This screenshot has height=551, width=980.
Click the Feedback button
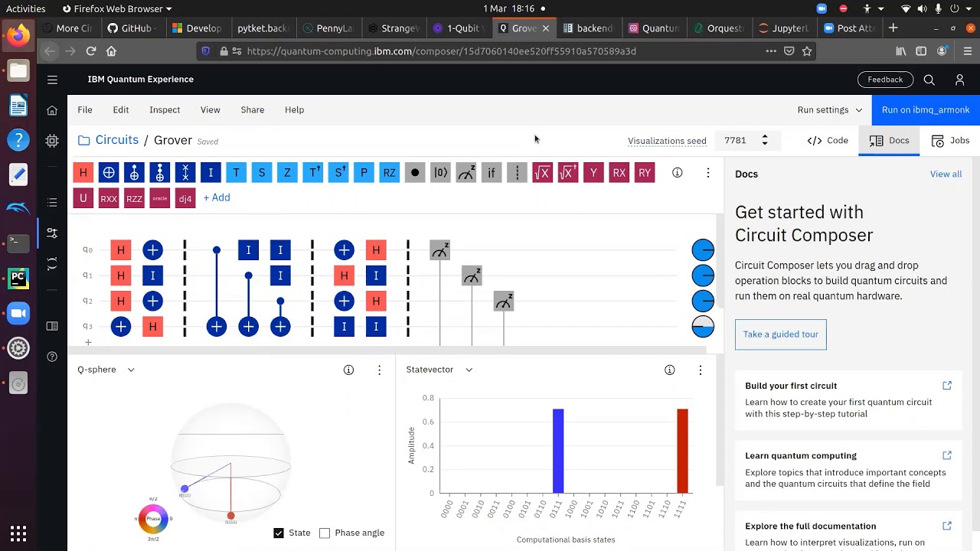click(886, 80)
